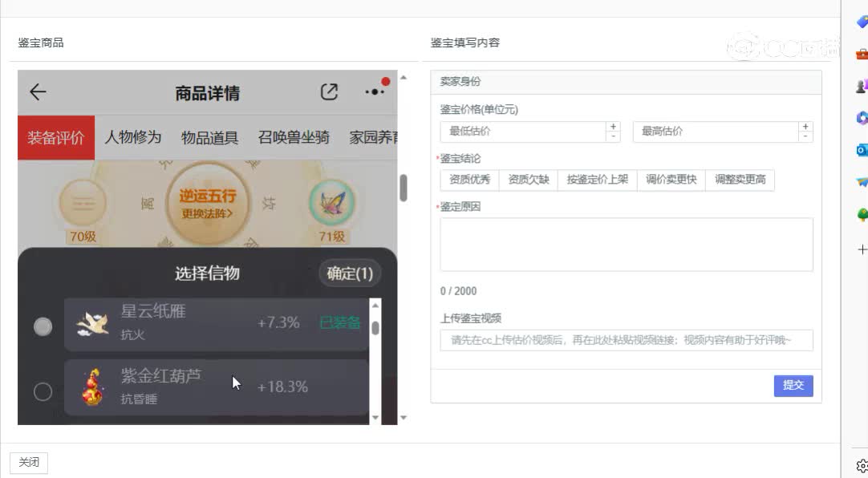Open the three-dot more menu
This screenshot has height=478, width=868.
point(375,92)
